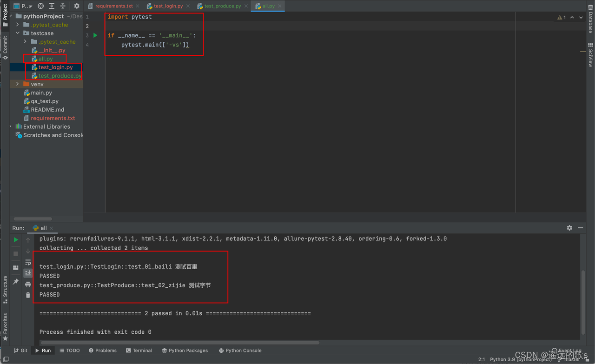
Task: Expand top-level .pytest_cache folder
Action: coord(18,25)
